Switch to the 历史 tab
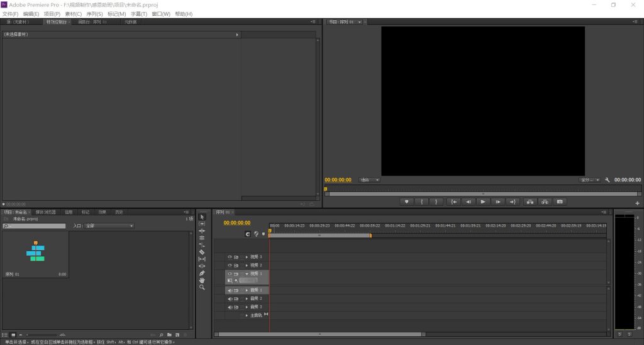Screen dimensions: 644x345 pyautogui.click(x=119, y=212)
